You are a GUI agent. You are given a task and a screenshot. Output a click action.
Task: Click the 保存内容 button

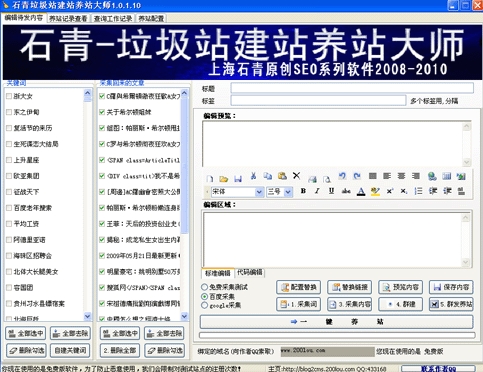(x=451, y=287)
